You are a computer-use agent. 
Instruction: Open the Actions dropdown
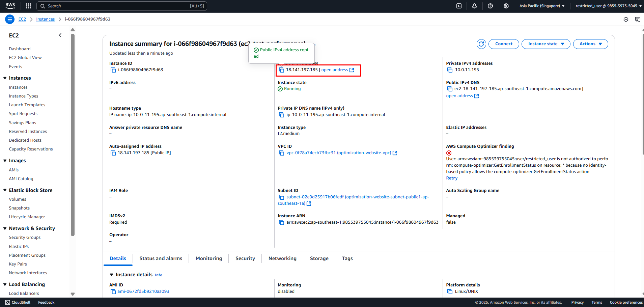coord(590,44)
